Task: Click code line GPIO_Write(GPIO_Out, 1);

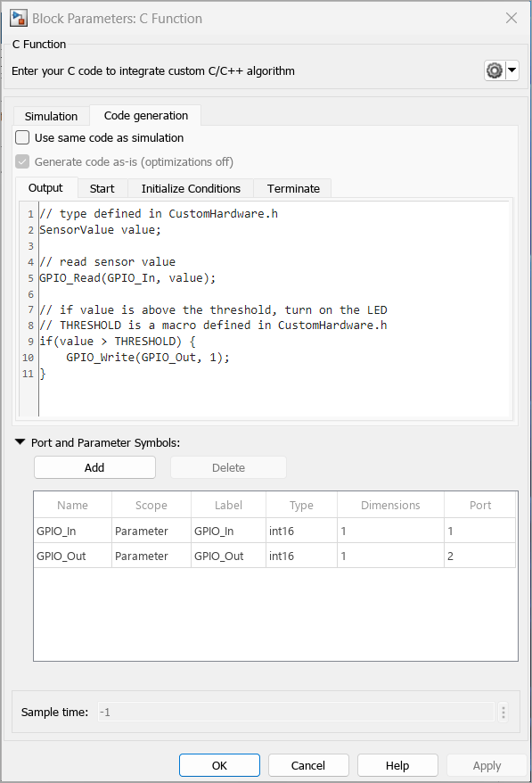Action: [148, 357]
